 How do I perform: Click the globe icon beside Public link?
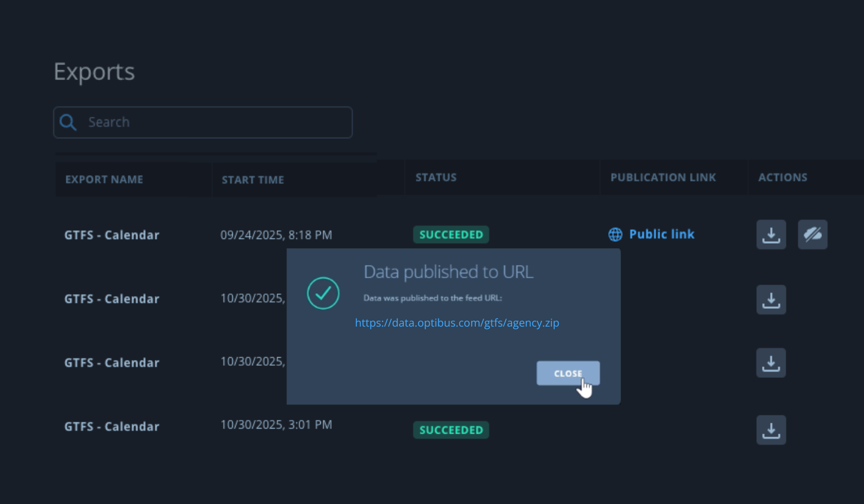point(615,234)
